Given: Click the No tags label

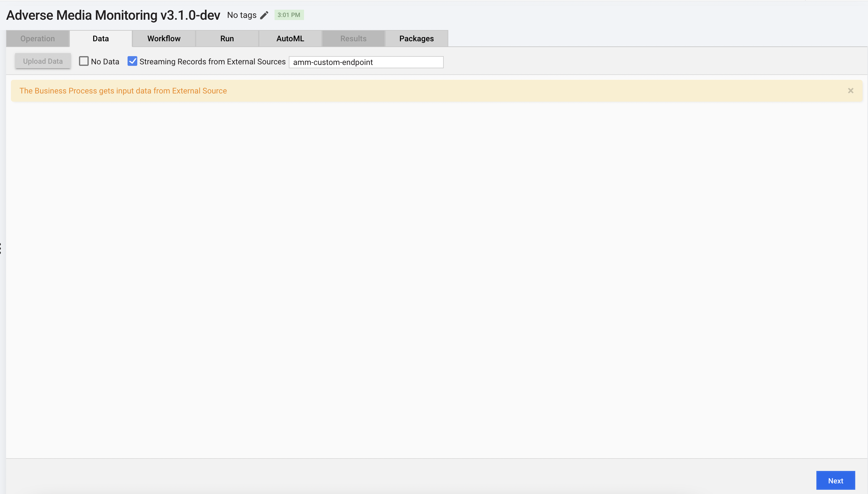Looking at the screenshot, I should tap(242, 15).
